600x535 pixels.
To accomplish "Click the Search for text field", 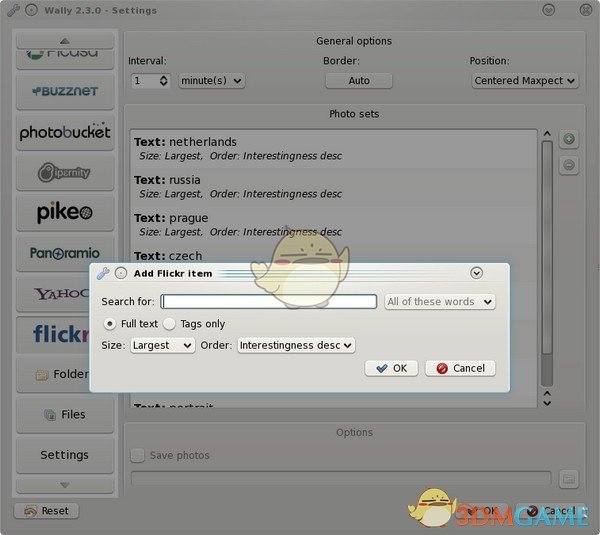I will (x=269, y=301).
